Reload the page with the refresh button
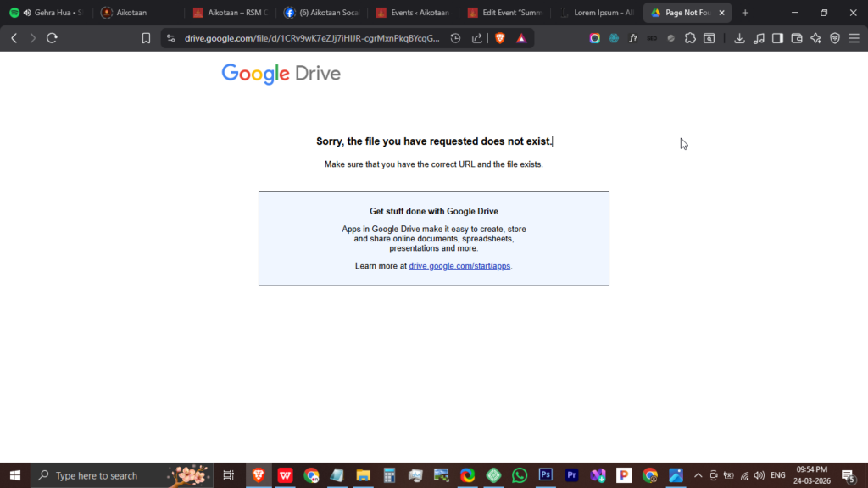868x488 pixels. pyautogui.click(x=52, y=38)
